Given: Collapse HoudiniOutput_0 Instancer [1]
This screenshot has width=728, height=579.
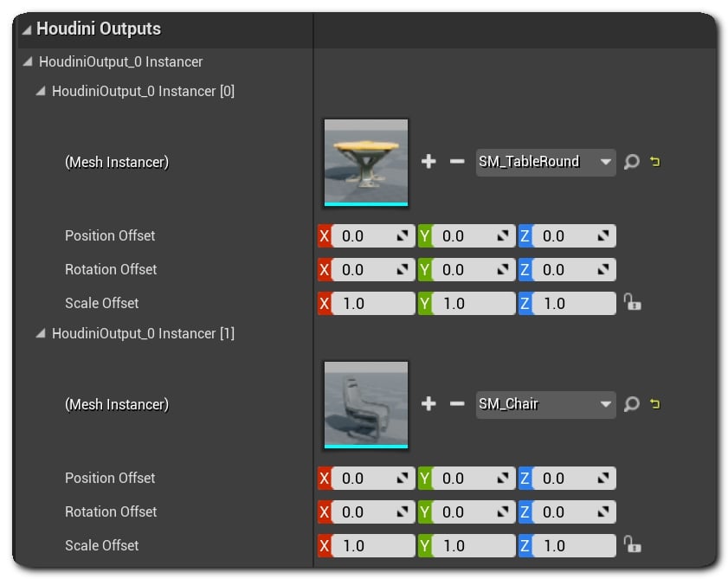Looking at the screenshot, I should click(41, 333).
